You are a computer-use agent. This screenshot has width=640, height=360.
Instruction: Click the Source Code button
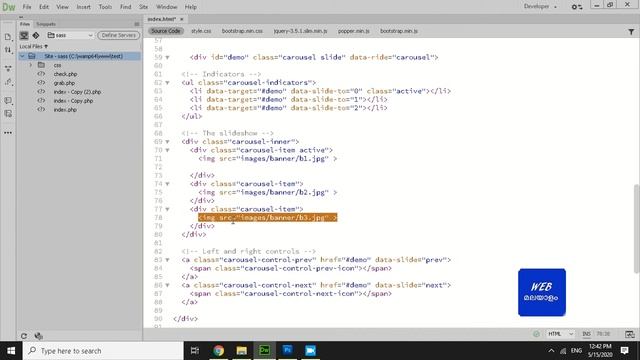(165, 31)
